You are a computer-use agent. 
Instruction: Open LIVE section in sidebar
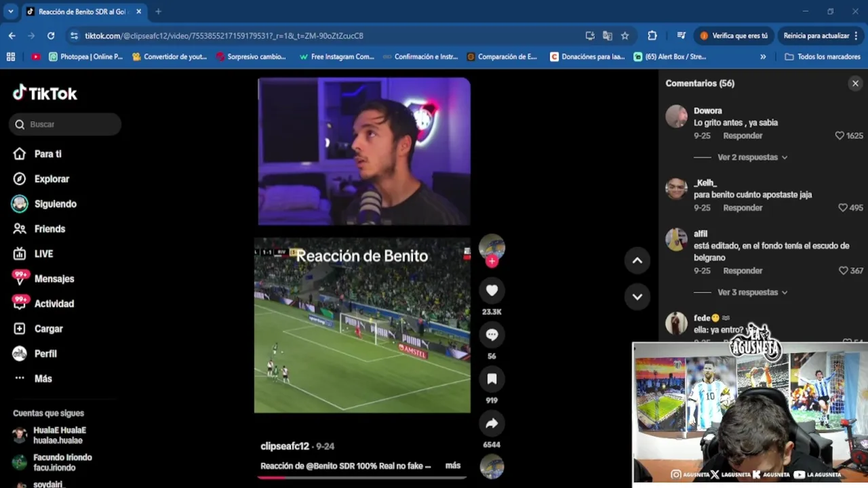coord(34,253)
